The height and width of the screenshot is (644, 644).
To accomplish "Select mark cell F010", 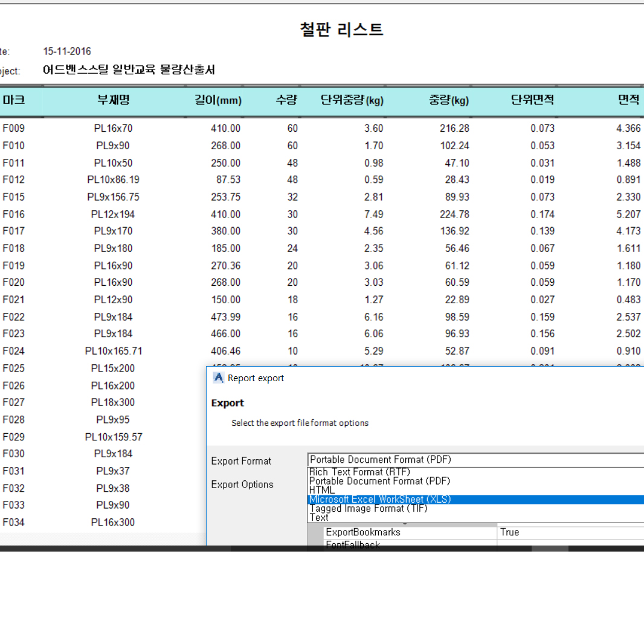I will [x=13, y=146].
